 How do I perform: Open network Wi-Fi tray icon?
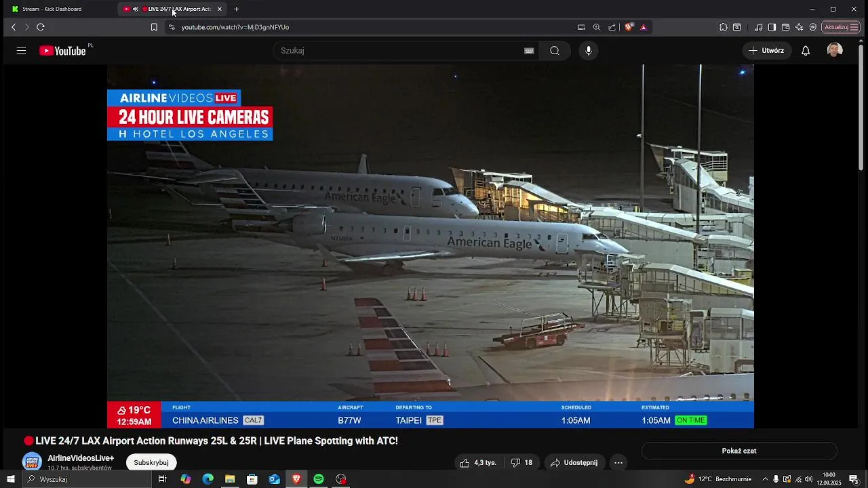tap(797, 479)
